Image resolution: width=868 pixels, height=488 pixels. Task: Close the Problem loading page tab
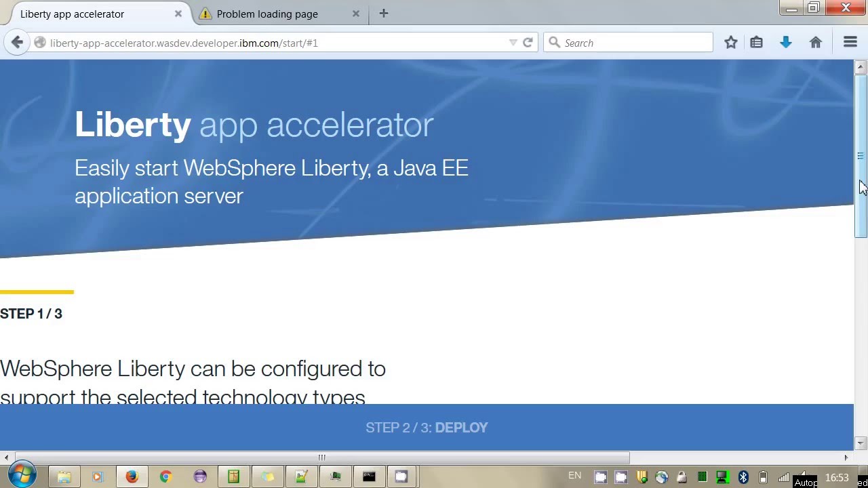355,14
